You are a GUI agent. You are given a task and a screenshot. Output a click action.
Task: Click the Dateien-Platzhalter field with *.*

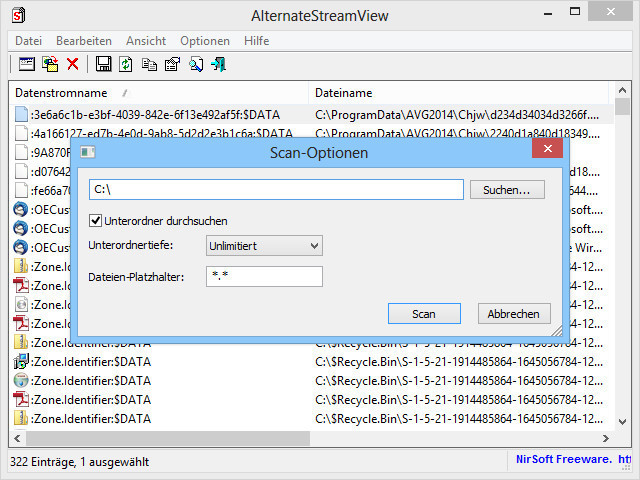point(264,276)
